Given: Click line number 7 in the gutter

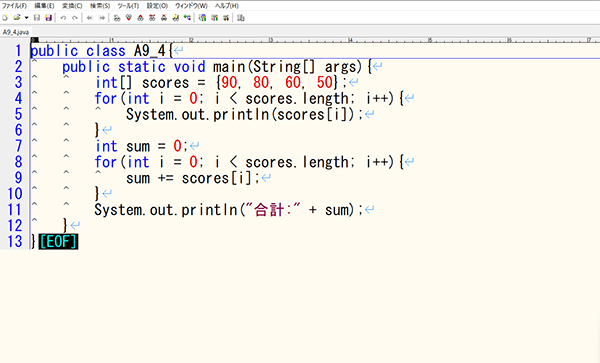Looking at the screenshot, I should click(18, 146).
